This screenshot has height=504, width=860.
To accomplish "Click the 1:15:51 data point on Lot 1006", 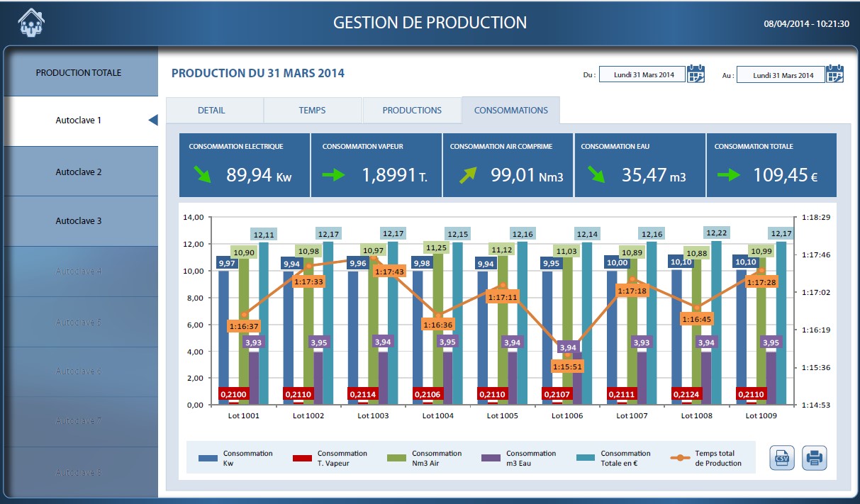I will click(567, 357).
